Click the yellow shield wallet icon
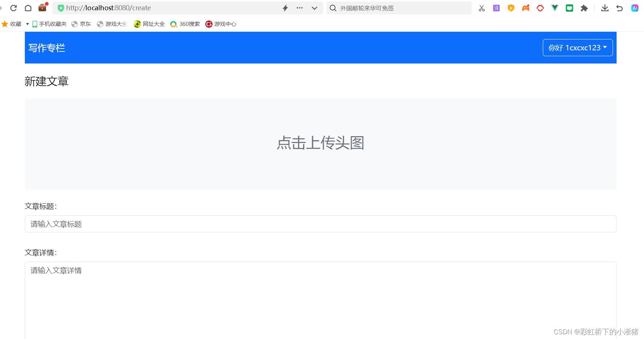The height and width of the screenshot is (339, 644). pos(511,8)
